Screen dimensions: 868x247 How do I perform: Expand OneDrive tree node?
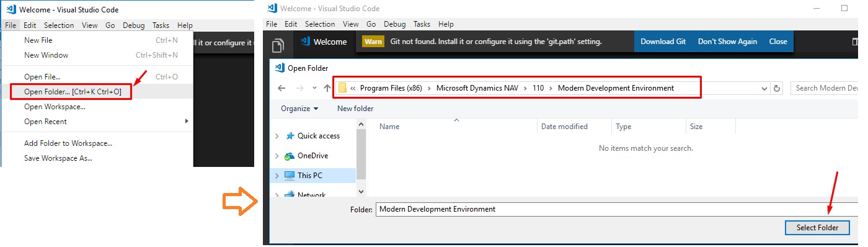tap(277, 156)
